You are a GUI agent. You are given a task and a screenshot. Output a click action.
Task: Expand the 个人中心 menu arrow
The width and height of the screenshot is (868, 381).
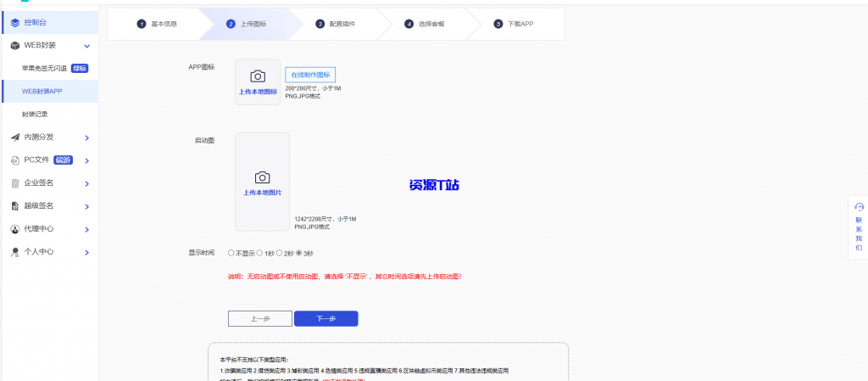(87, 253)
